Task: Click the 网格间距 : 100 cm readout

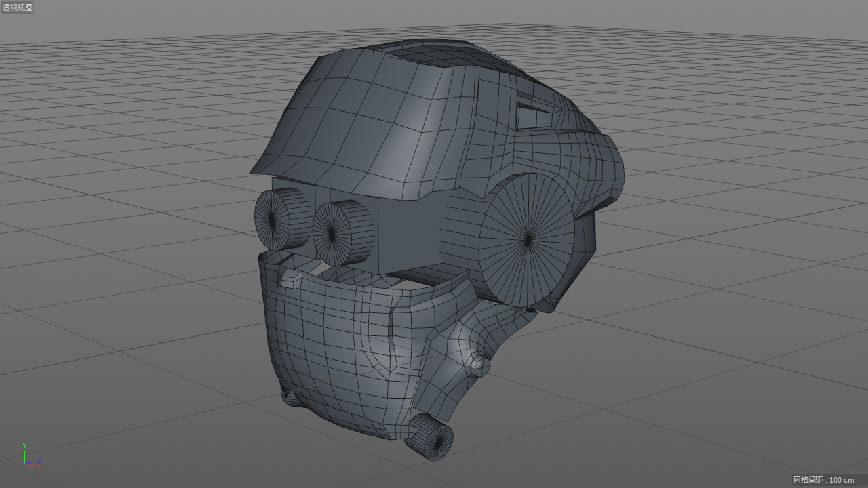Action: coord(824,480)
